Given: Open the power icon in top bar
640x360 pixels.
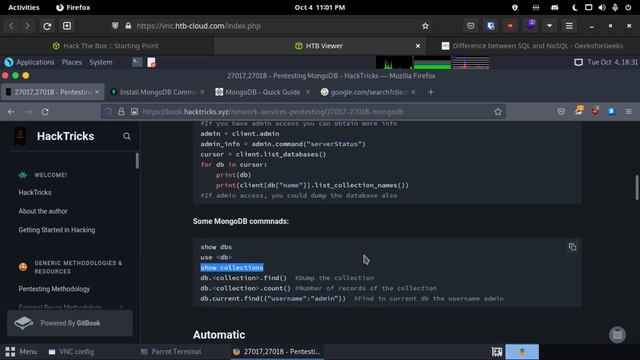Looking at the screenshot, I should point(628,7).
